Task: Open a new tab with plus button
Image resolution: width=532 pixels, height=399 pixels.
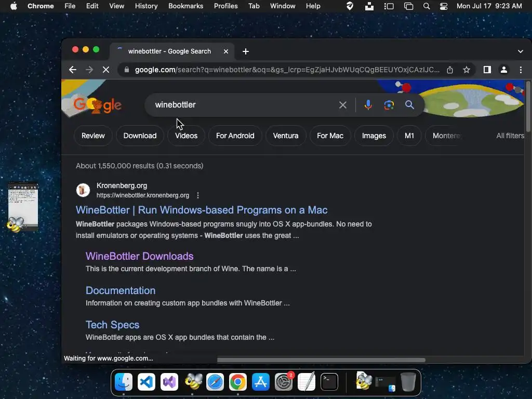Action: point(246,51)
